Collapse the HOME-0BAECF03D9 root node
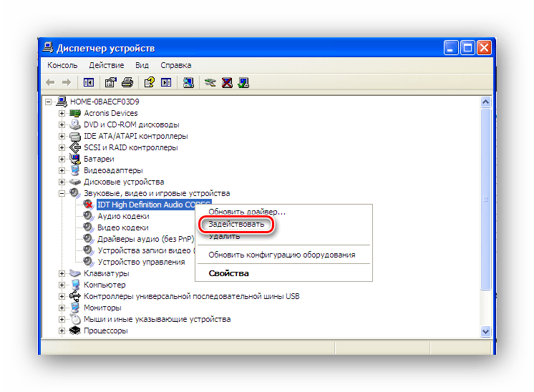Image resolution: width=534 pixels, height=392 pixels. pos(49,102)
